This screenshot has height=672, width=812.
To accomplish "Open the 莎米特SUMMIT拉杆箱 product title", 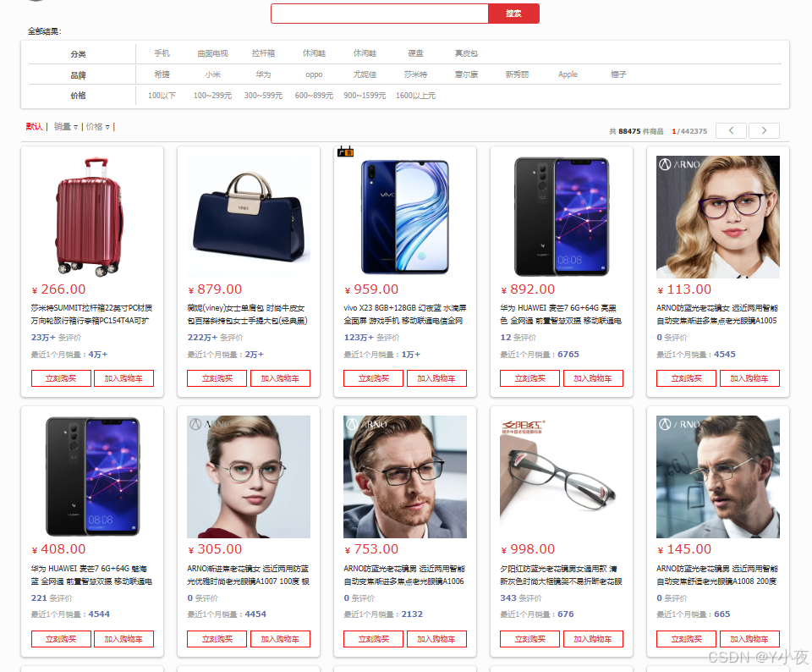I will click(91, 314).
